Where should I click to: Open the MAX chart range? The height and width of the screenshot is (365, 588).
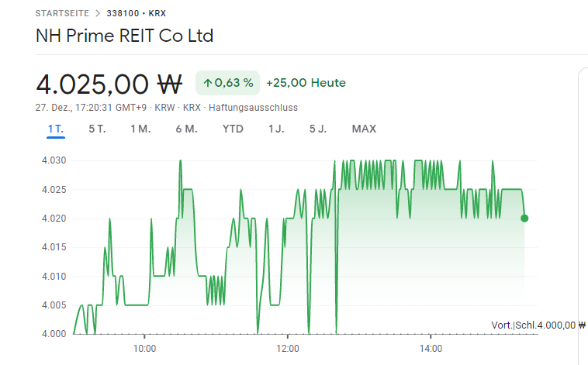pyautogui.click(x=364, y=129)
